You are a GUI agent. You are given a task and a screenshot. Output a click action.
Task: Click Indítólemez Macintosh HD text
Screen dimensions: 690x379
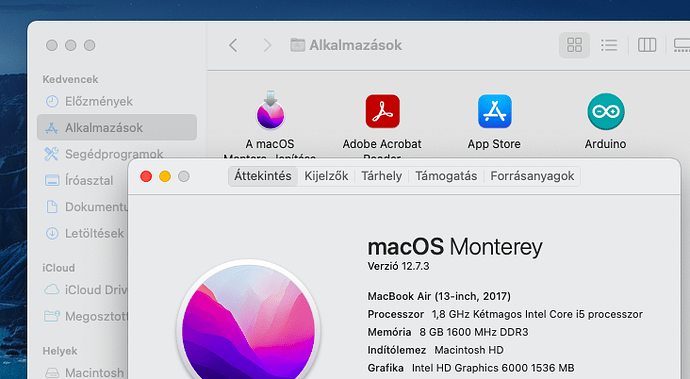click(436, 350)
